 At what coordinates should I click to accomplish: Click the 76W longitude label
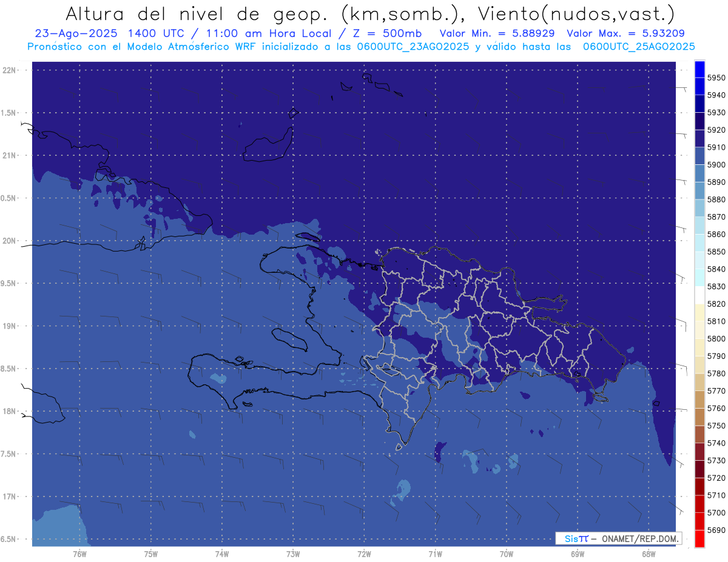pos(79,554)
